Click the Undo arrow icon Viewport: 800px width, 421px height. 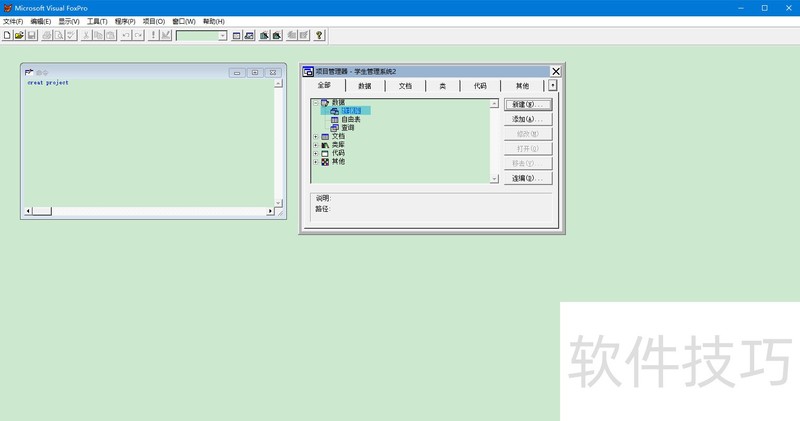(126, 35)
